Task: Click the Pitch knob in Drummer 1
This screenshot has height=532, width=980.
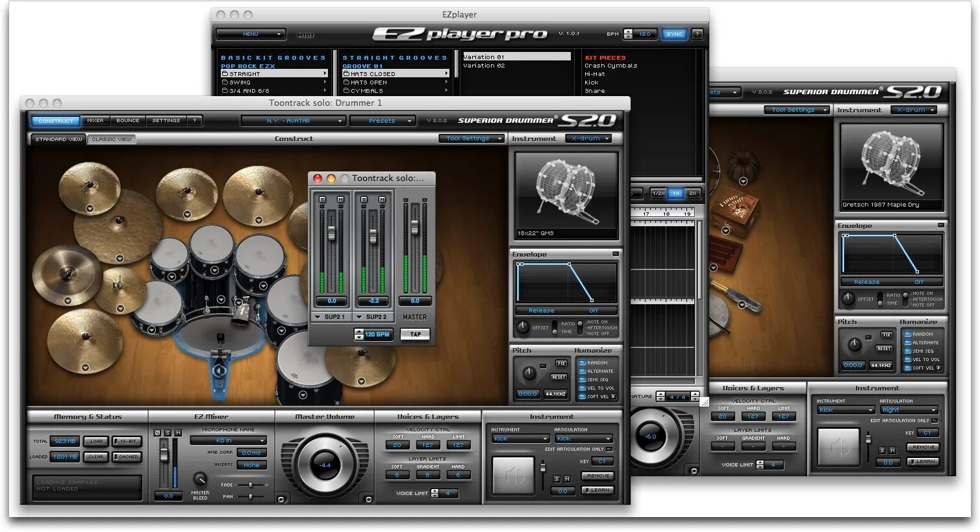Action: [x=529, y=374]
